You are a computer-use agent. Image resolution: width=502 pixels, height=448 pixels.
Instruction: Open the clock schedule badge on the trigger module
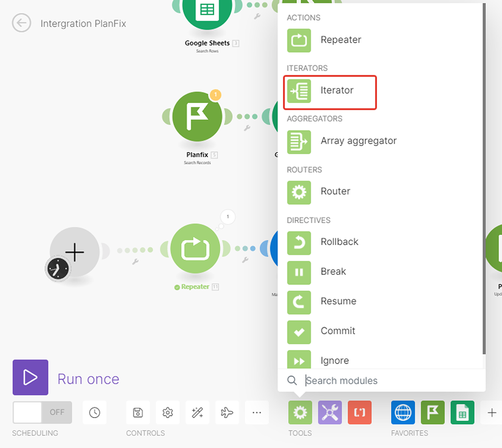(x=58, y=269)
